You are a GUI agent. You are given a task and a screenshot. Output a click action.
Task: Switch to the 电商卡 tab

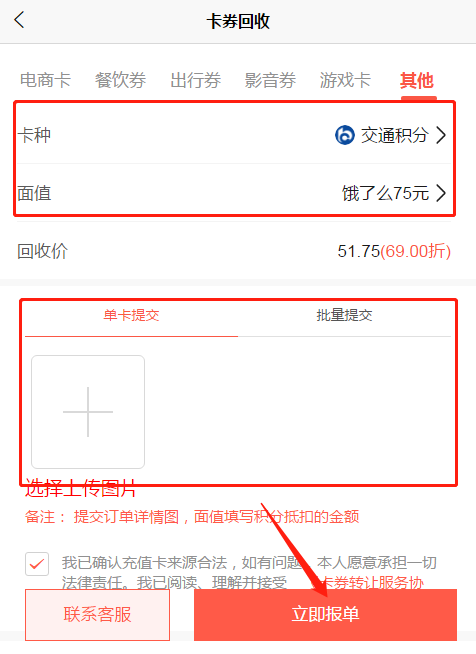coord(45,80)
